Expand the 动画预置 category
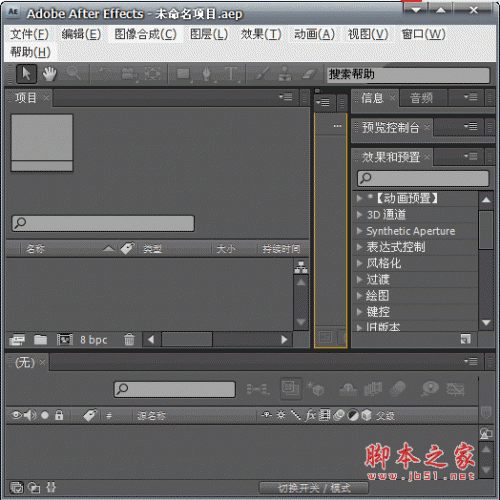This screenshot has height=500, width=500. coord(359,198)
